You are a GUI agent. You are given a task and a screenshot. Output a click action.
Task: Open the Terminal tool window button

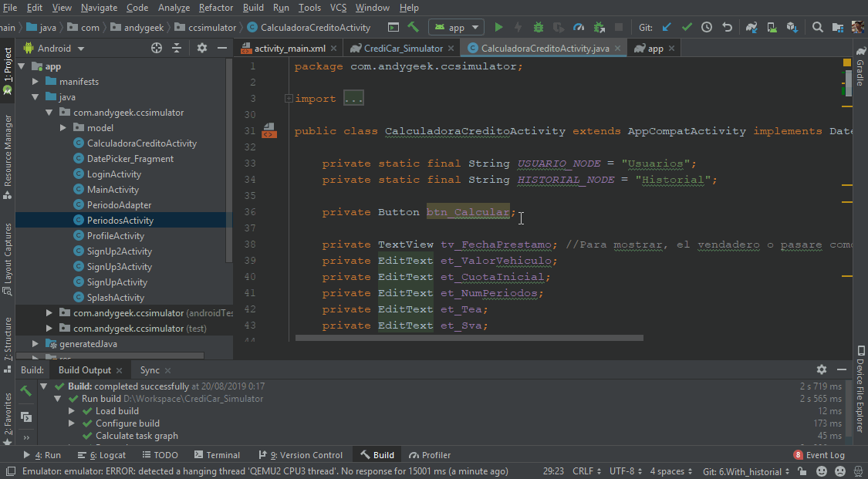(x=217, y=455)
